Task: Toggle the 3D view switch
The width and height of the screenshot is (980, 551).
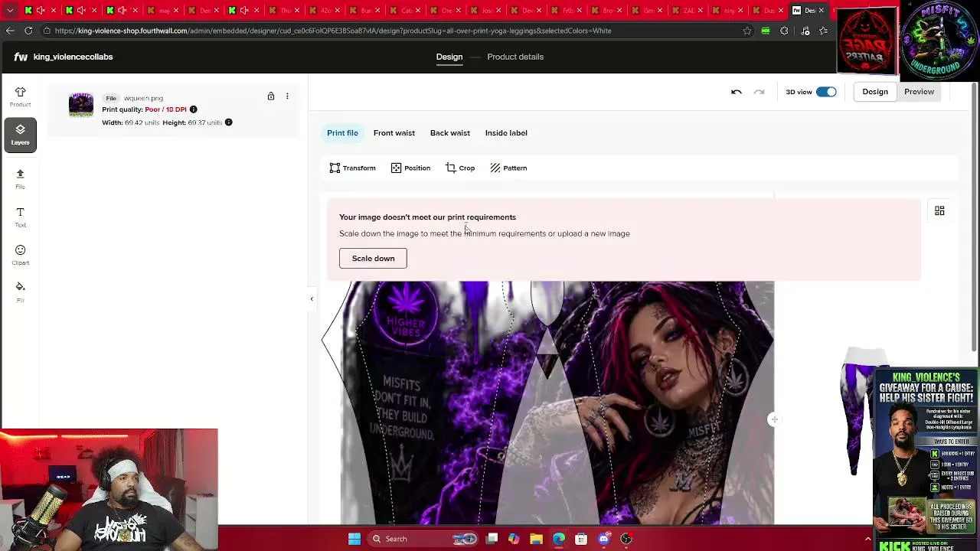Action: pos(826,92)
